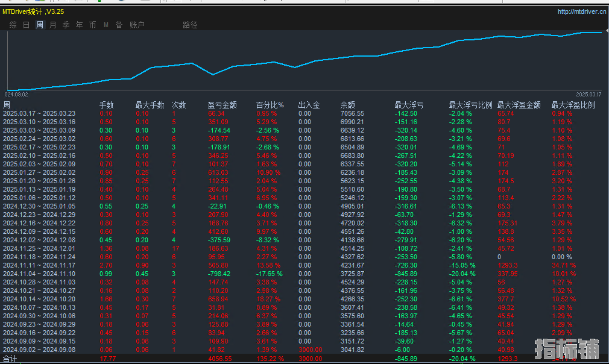Click the 路径 path button

(190, 25)
